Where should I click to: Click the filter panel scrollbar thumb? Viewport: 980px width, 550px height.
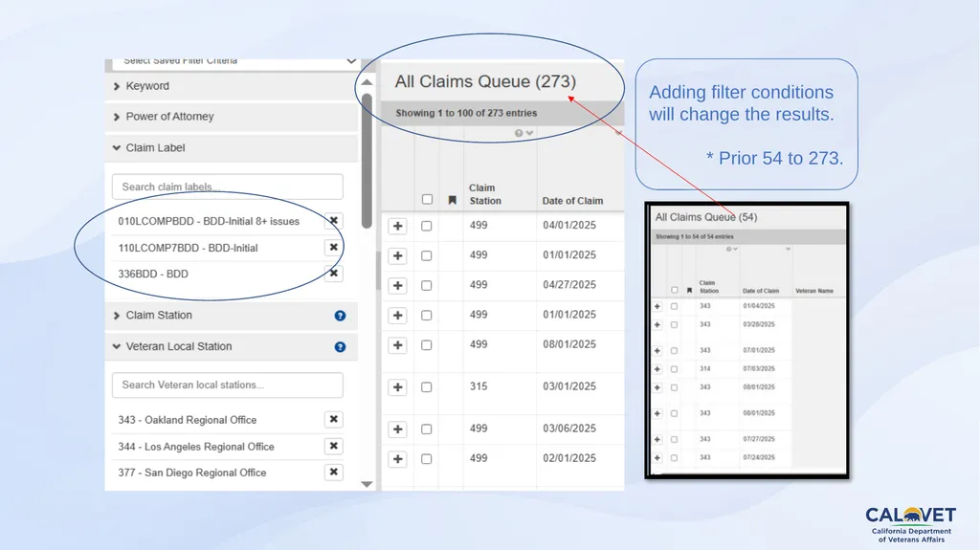pyautogui.click(x=367, y=161)
